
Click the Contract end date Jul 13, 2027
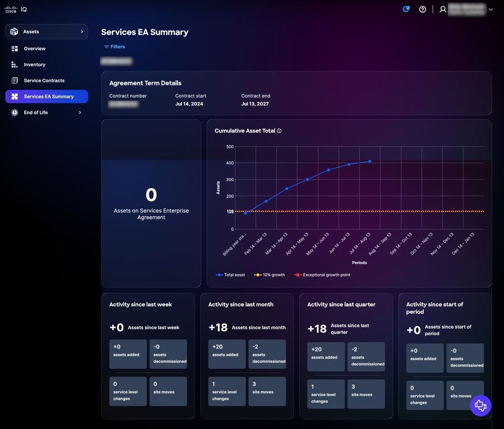pyautogui.click(x=255, y=104)
